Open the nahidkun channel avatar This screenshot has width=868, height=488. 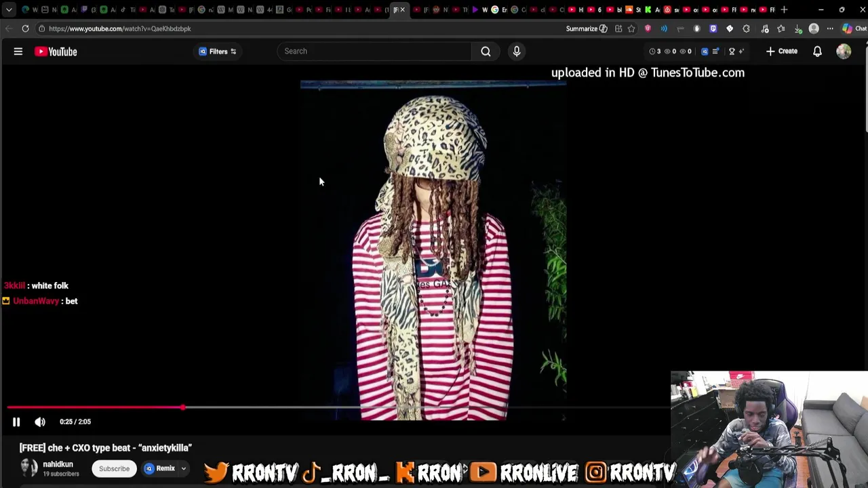click(x=28, y=468)
